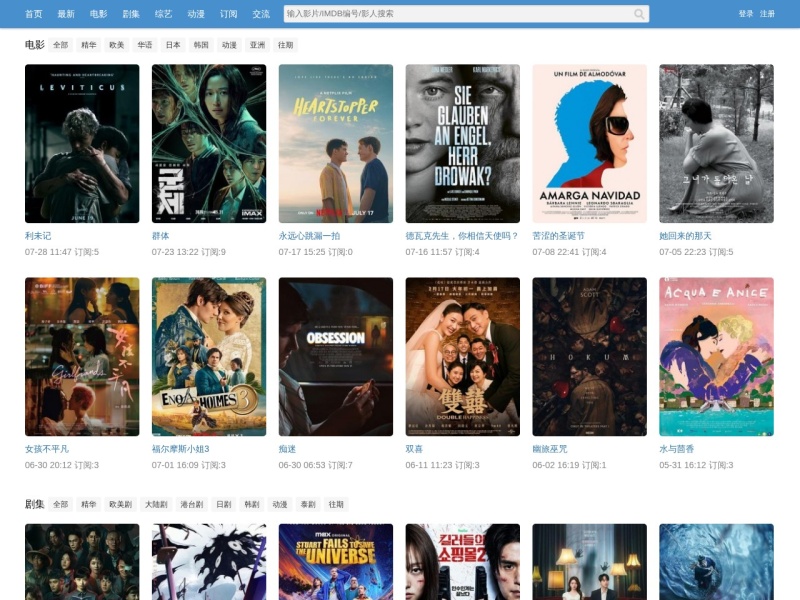
Task: Click the 登录 link
Action: click(746, 14)
